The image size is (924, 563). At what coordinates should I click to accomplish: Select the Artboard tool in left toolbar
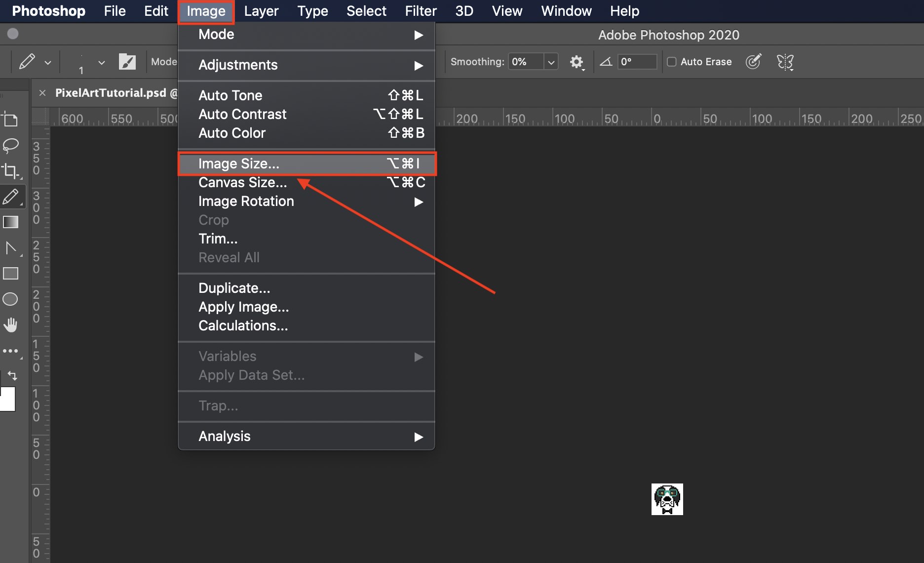click(x=10, y=120)
